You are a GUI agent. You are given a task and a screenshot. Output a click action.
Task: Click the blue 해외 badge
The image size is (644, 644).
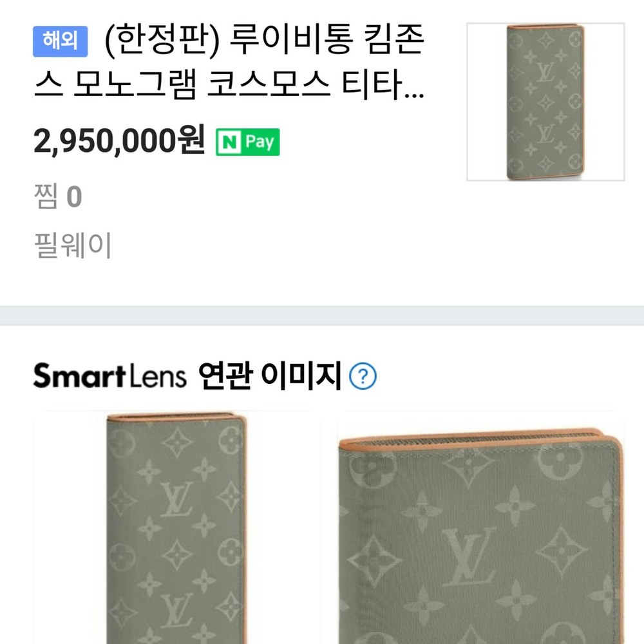[60, 41]
